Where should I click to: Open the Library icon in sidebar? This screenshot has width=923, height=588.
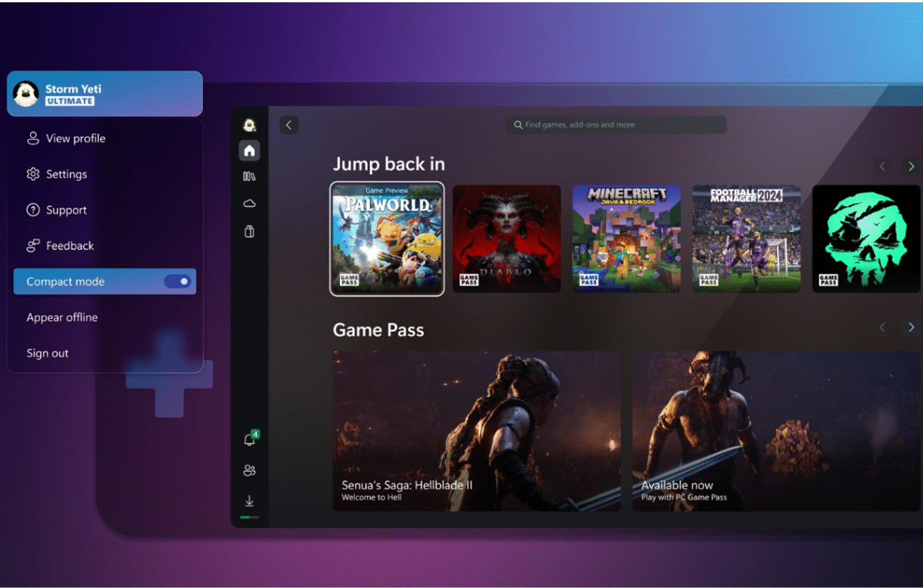249,177
